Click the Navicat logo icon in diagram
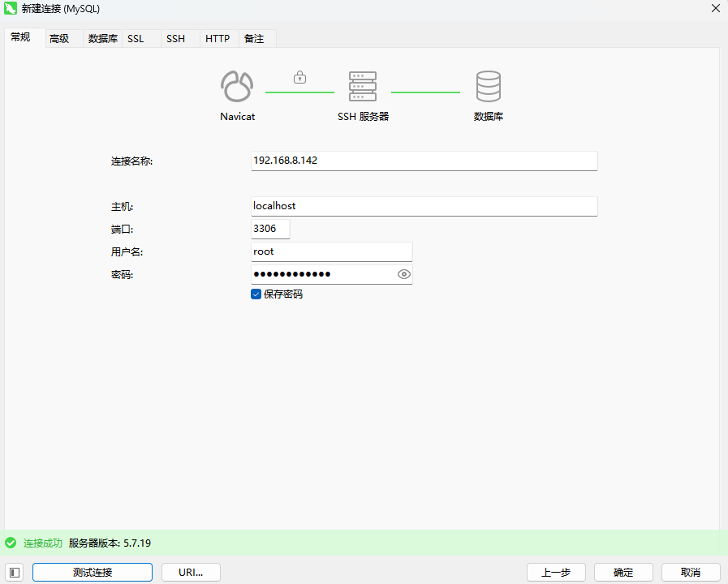 click(237, 86)
